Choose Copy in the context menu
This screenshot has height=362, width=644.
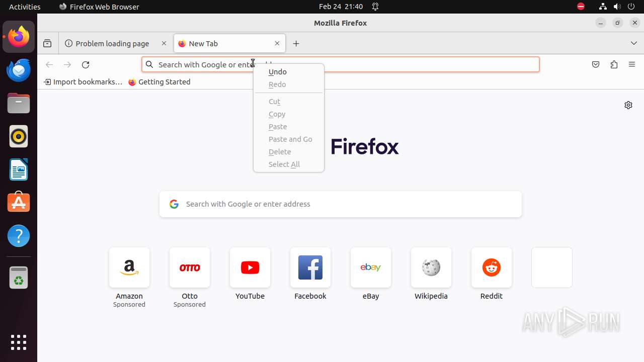point(289,114)
